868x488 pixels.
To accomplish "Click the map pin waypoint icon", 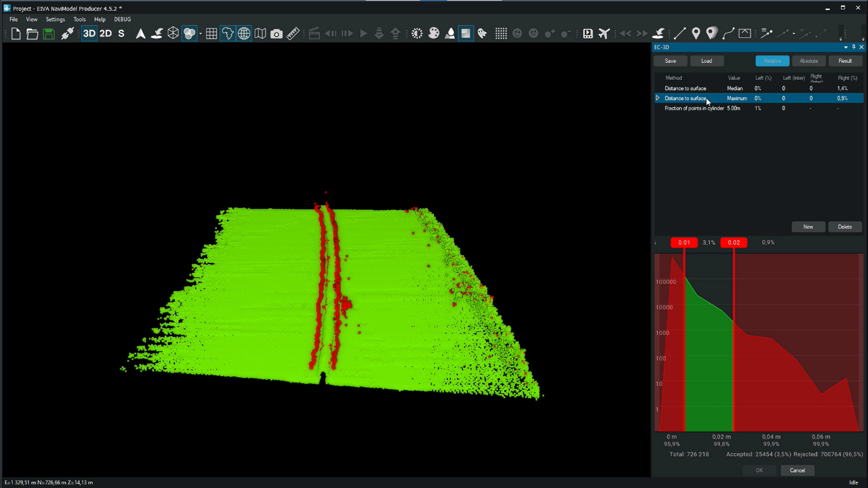I will coord(696,34).
